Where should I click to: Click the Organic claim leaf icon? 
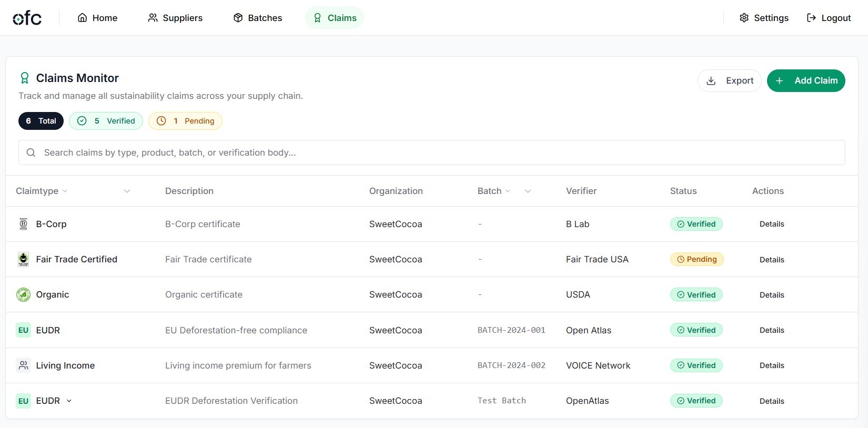(x=23, y=294)
